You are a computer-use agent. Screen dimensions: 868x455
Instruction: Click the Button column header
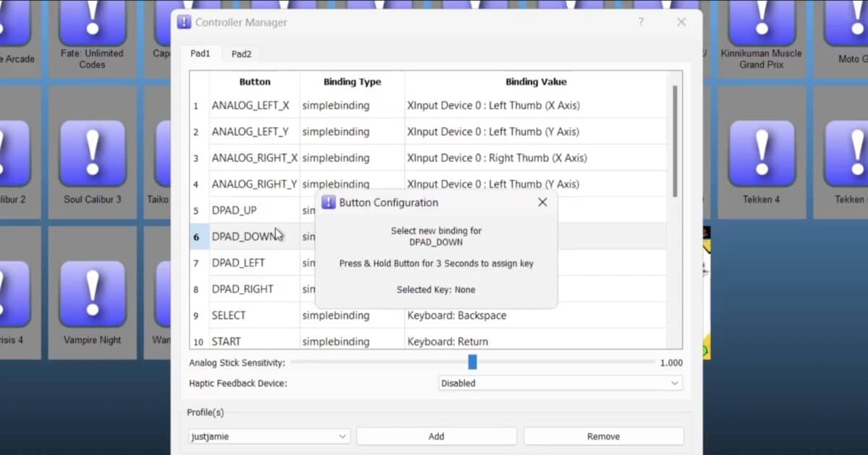(255, 82)
